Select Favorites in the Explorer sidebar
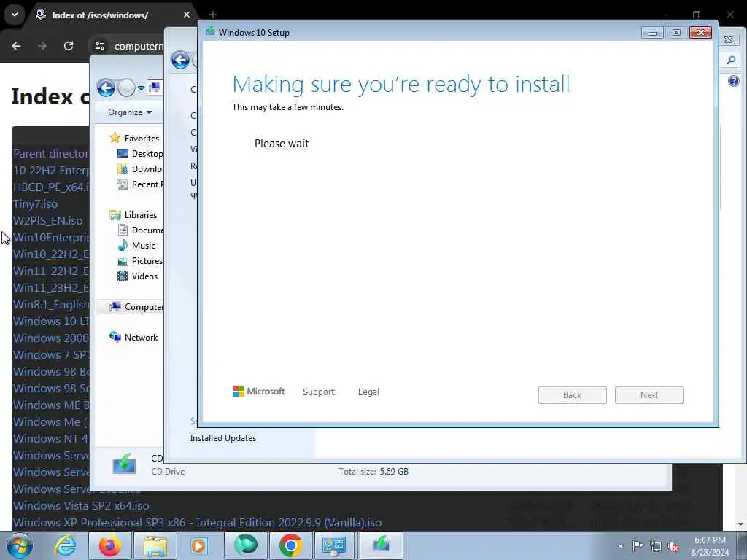 [x=142, y=138]
